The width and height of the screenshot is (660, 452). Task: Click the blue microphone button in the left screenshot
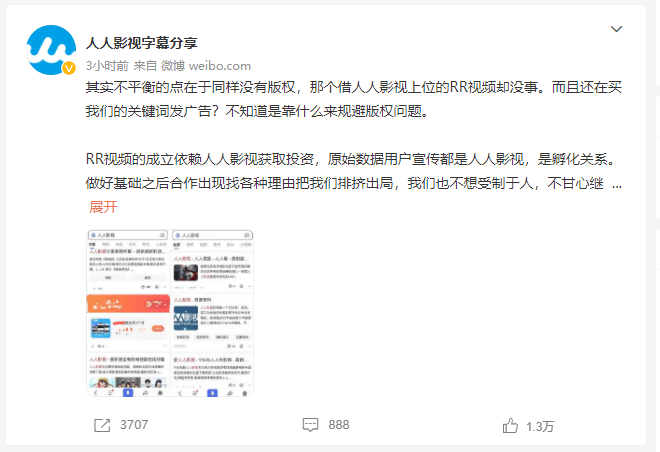(x=128, y=393)
